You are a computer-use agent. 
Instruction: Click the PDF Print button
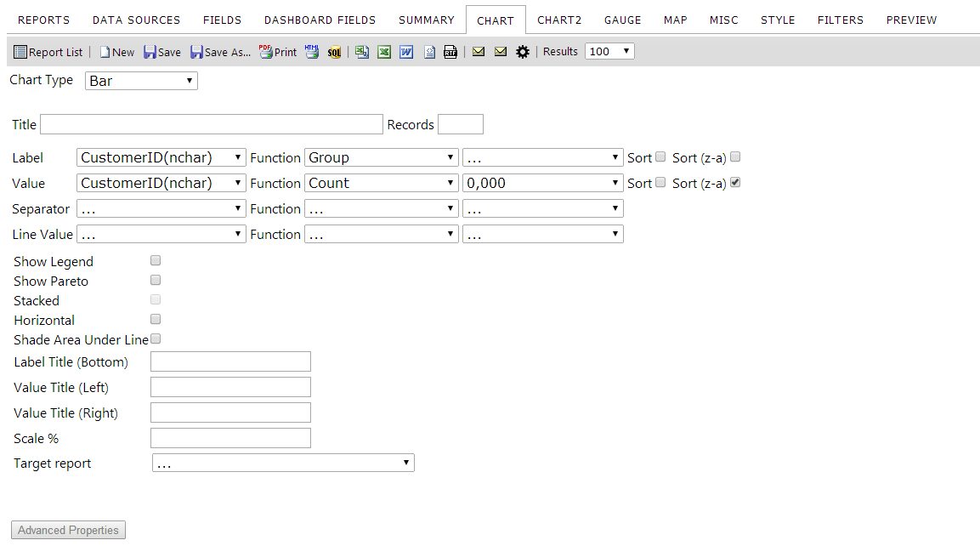coord(278,52)
